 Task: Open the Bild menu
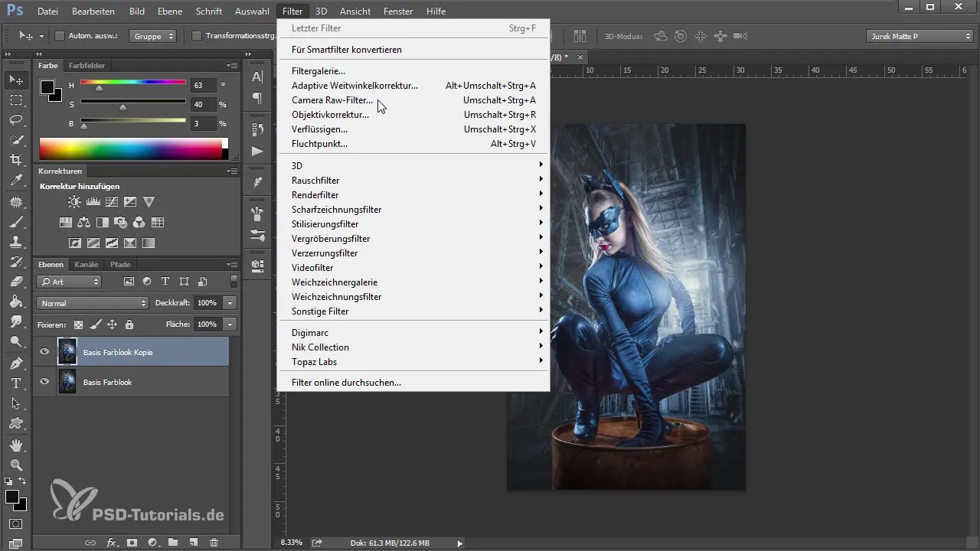click(x=137, y=11)
